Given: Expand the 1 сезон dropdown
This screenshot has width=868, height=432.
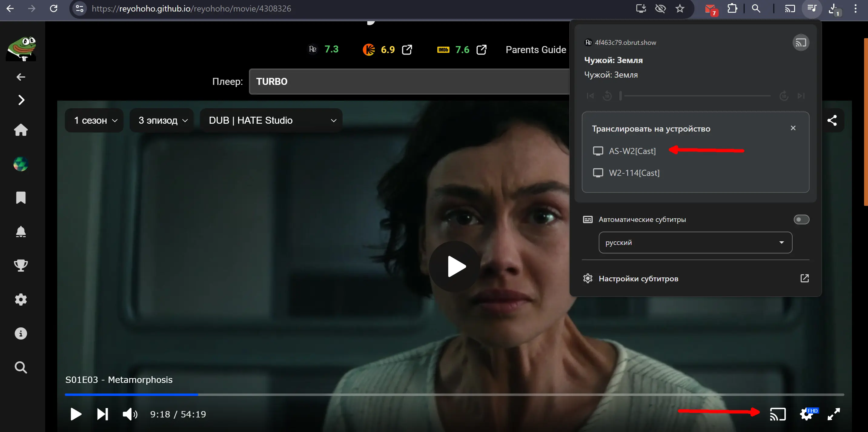Looking at the screenshot, I should click(x=95, y=120).
